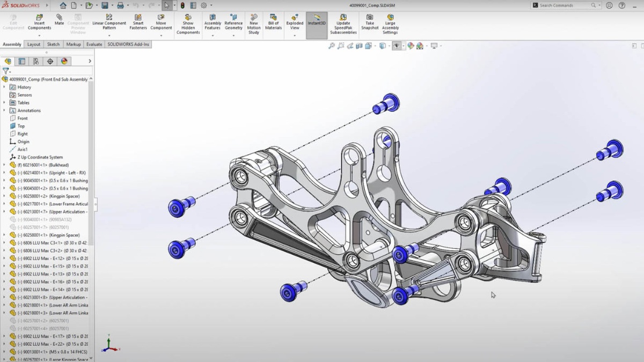
Task: Click Linear Component Pattern tool
Action: [x=109, y=23]
